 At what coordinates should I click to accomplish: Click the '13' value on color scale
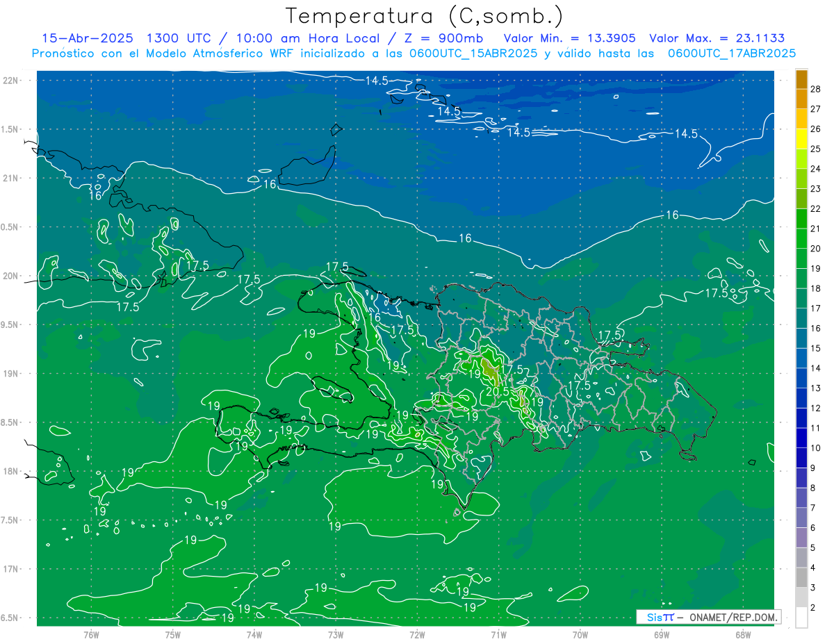point(816,388)
